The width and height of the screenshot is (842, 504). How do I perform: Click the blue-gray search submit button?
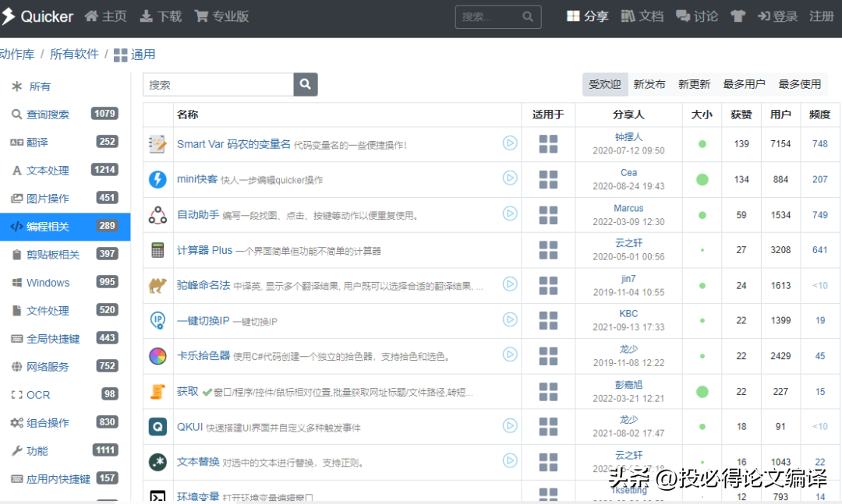(306, 85)
